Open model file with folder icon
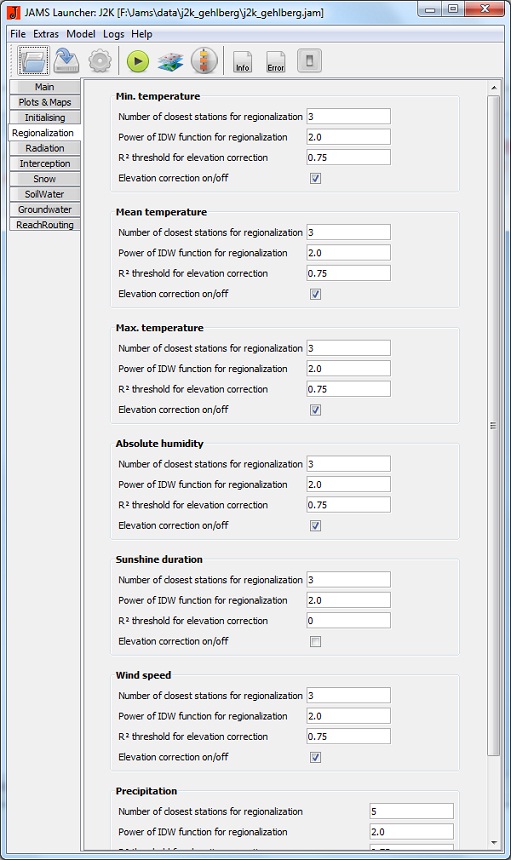 33,60
